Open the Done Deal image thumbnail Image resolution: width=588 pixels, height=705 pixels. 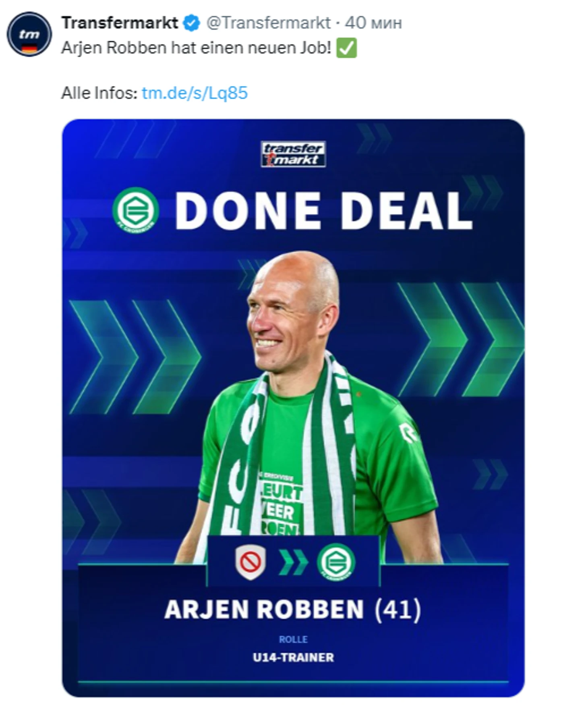click(293, 408)
